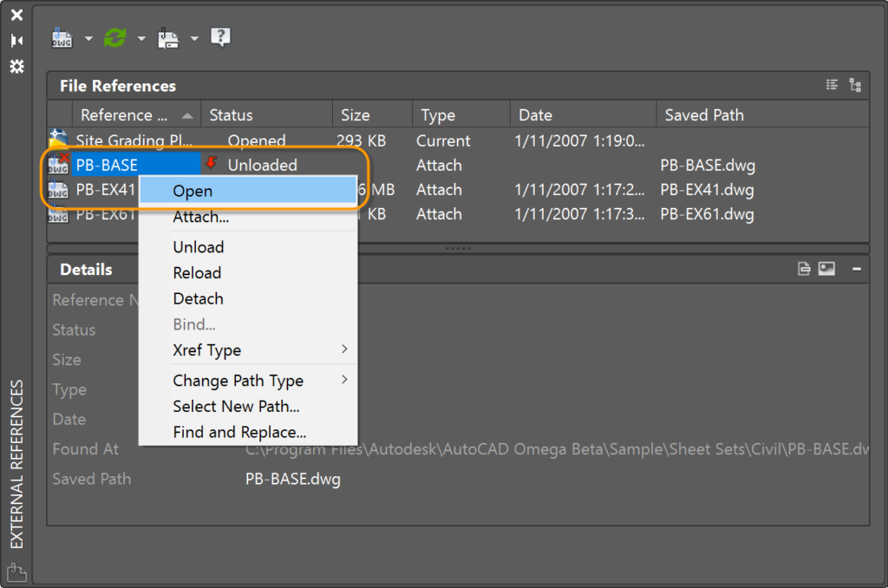Switch to List View in File References
This screenshot has width=888, height=588.
click(x=831, y=84)
